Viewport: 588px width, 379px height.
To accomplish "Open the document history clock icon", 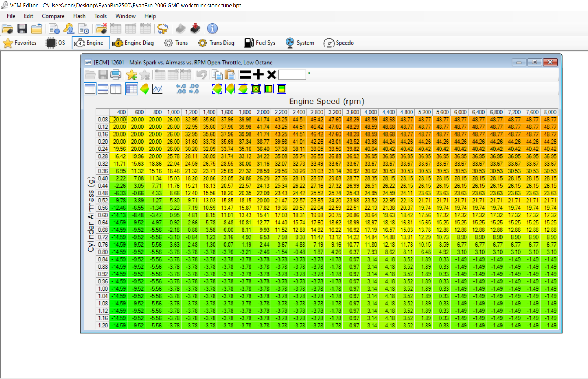I will pyautogui.click(x=84, y=29).
